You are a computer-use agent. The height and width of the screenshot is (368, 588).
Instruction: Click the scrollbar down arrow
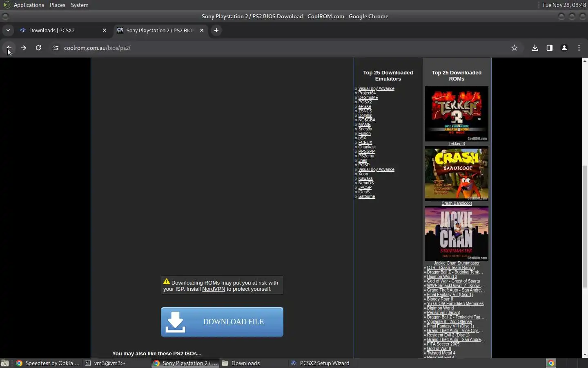585,355
